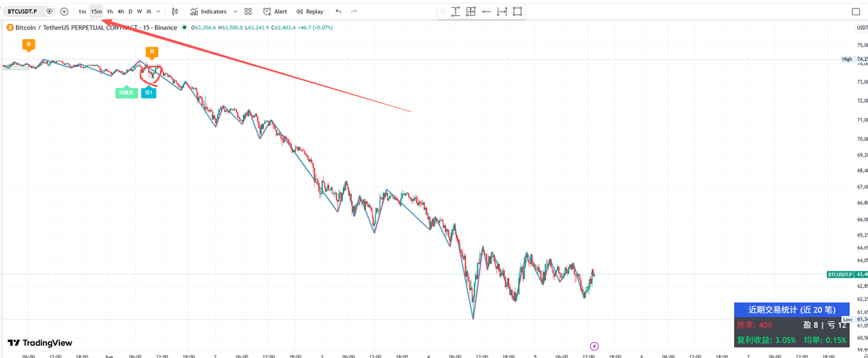
Task: Click the H63,500.0 high price value
Action: tap(230, 27)
